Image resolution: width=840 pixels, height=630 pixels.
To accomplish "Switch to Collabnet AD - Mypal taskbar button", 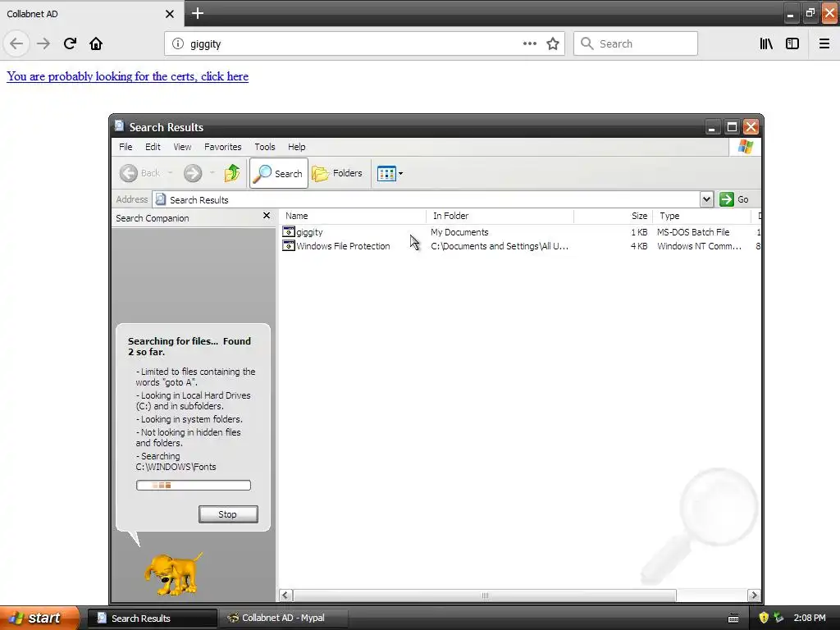I will pos(284,619).
